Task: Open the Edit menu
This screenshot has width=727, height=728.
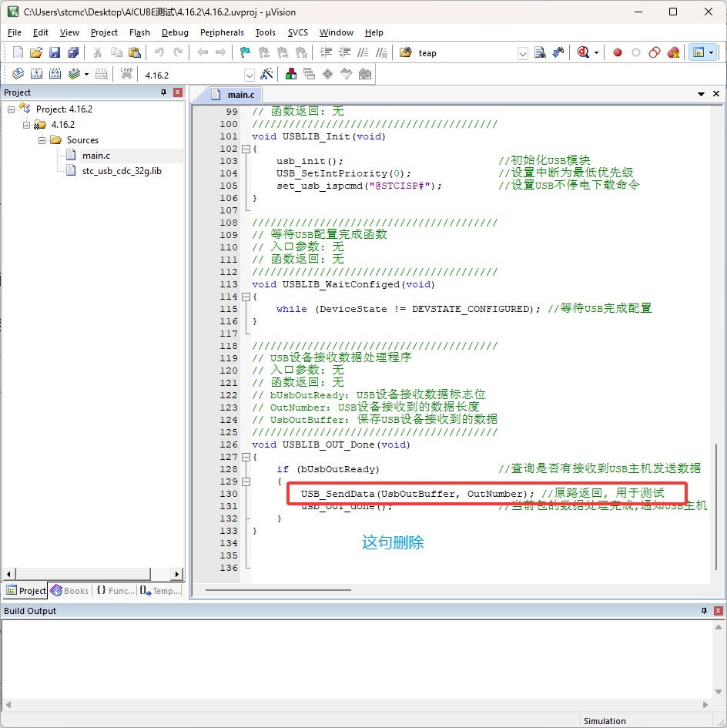Action: point(40,32)
